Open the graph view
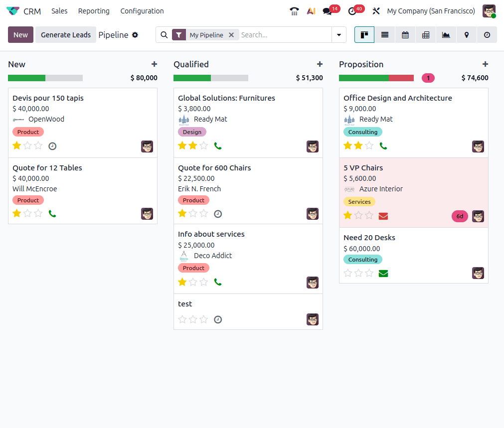504x428 pixels. click(x=446, y=35)
